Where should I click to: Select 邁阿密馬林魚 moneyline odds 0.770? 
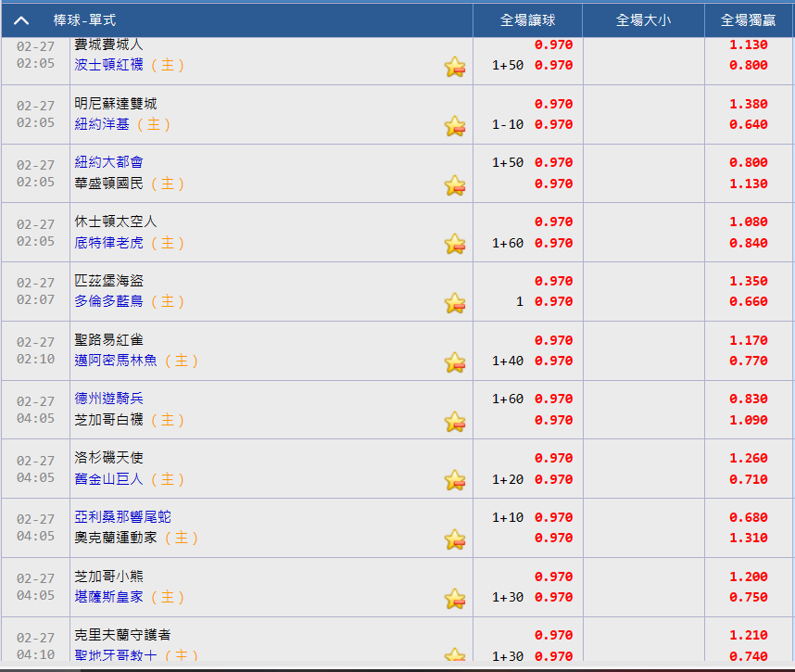(x=749, y=361)
